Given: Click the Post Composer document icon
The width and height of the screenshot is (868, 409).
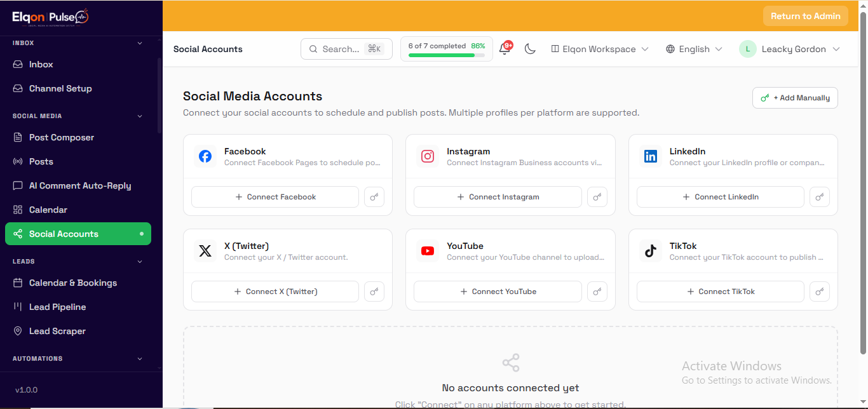Looking at the screenshot, I should click(x=18, y=137).
